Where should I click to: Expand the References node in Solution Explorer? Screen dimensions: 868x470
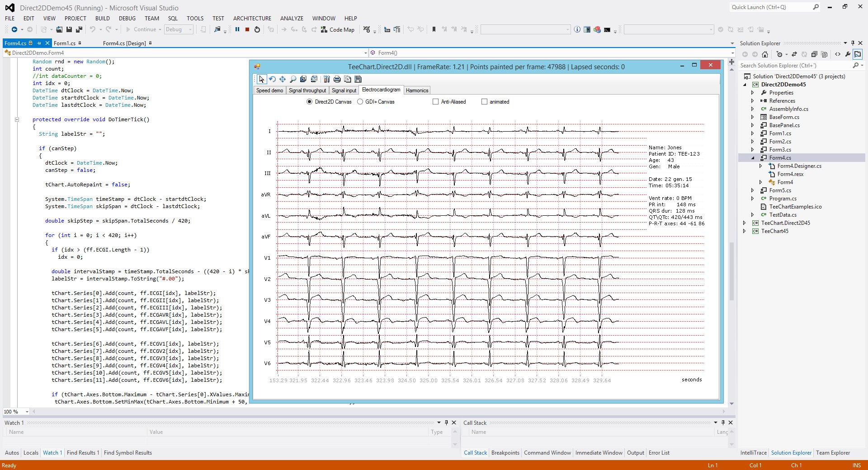(x=753, y=101)
